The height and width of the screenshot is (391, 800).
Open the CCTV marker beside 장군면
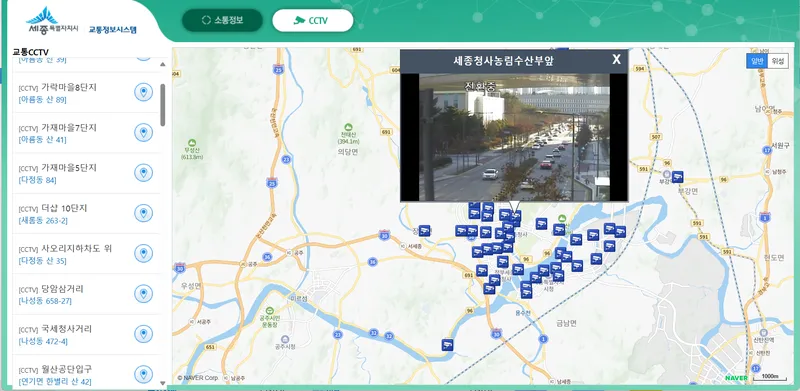click(x=424, y=231)
